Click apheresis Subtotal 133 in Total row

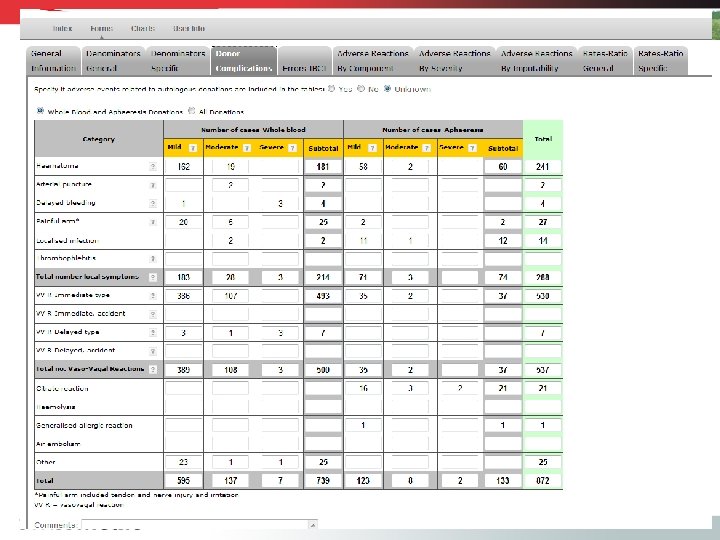point(503,480)
